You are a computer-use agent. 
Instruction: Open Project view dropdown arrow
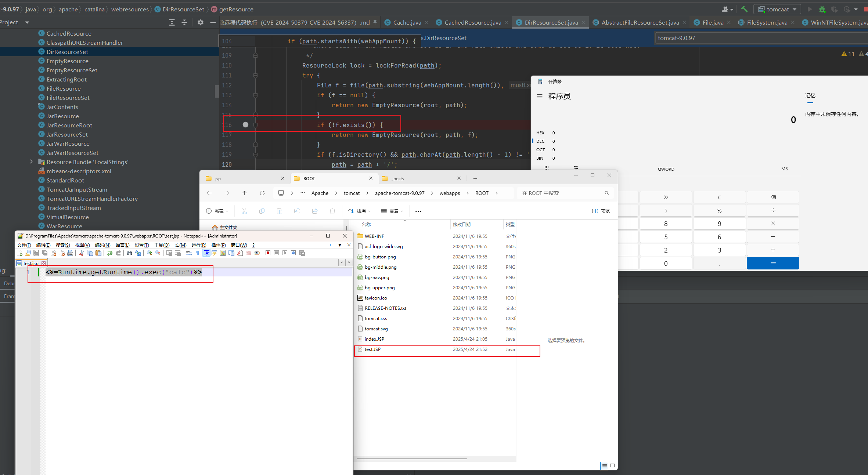tap(27, 23)
